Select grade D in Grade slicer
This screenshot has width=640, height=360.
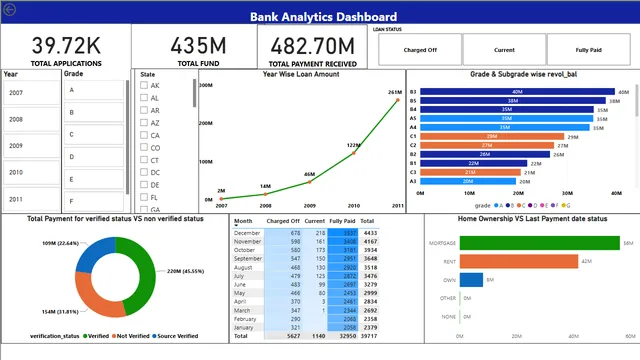94,157
